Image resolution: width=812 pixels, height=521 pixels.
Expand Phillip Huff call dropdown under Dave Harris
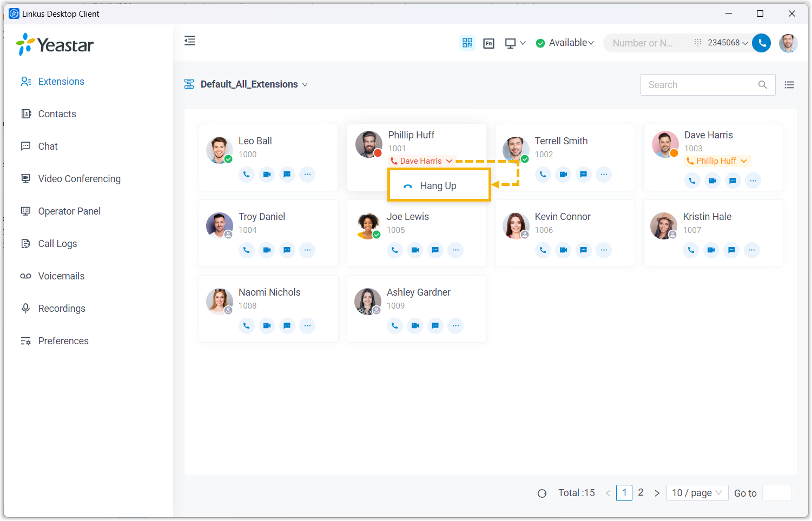coord(717,161)
